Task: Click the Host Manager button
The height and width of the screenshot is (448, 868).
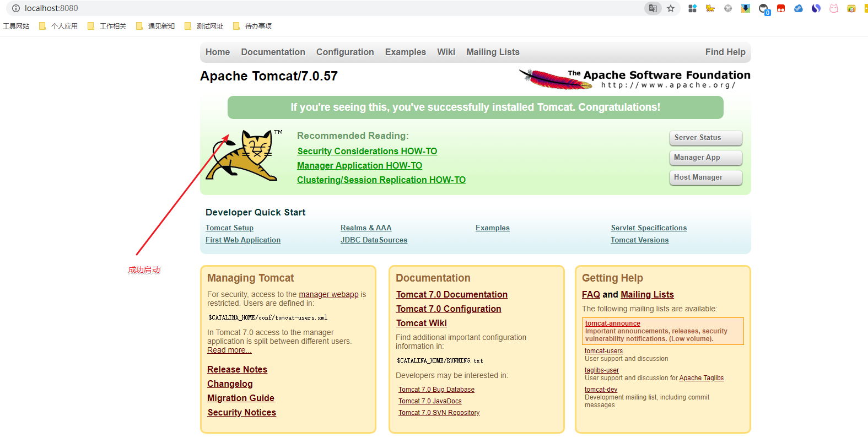Action: 705,177
